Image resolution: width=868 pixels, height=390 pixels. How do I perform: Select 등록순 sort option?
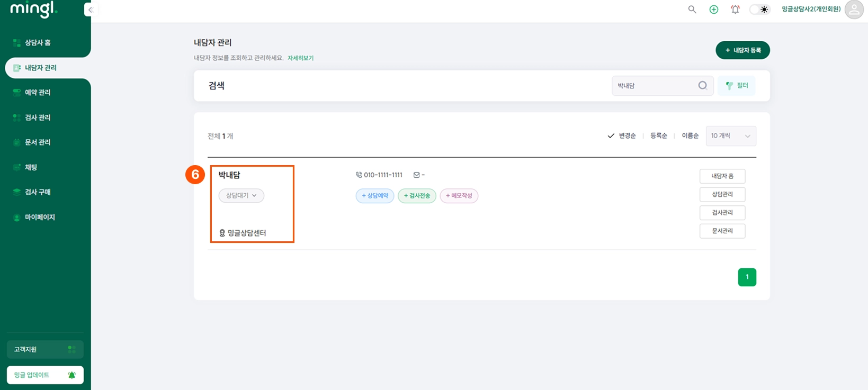pyautogui.click(x=659, y=136)
